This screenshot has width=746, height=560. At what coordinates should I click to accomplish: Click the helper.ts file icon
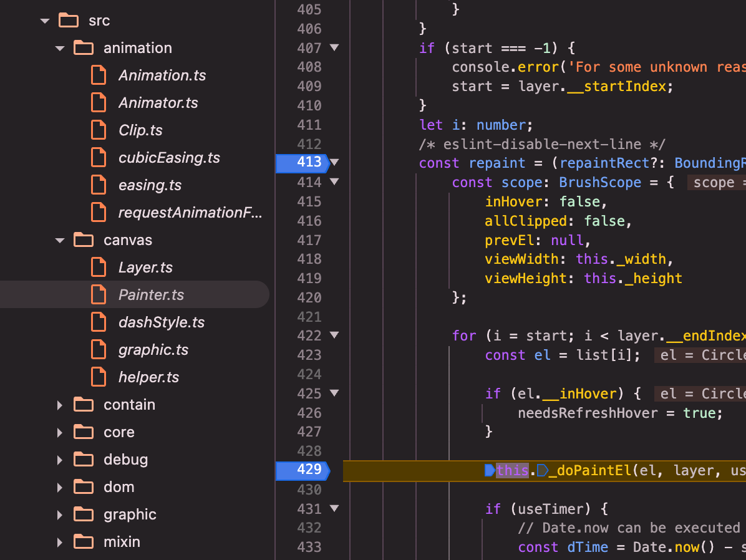[99, 377]
